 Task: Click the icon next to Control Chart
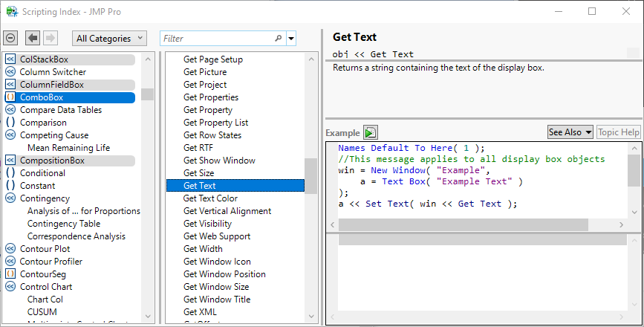tap(10, 287)
